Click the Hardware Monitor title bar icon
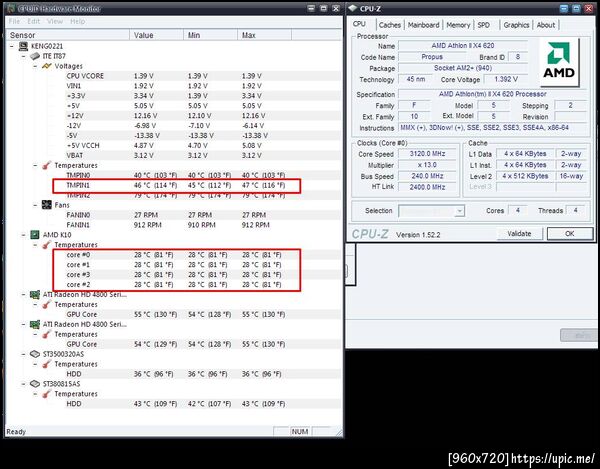The height and width of the screenshot is (469, 600). tap(11, 8)
